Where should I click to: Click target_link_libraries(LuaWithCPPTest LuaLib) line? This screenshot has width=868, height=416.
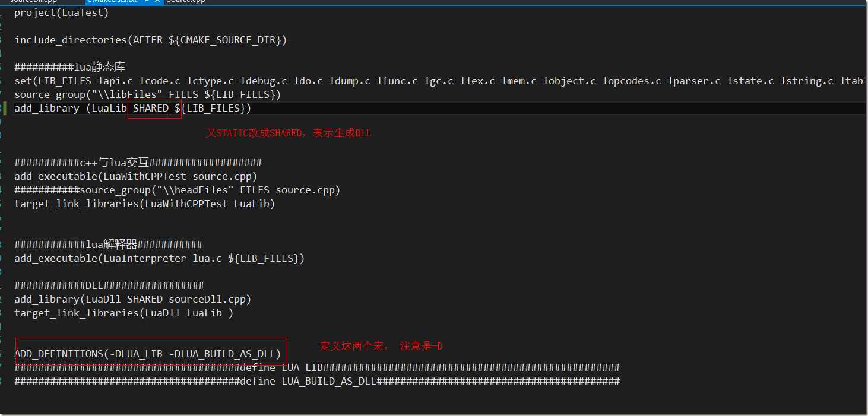tap(145, 204)
